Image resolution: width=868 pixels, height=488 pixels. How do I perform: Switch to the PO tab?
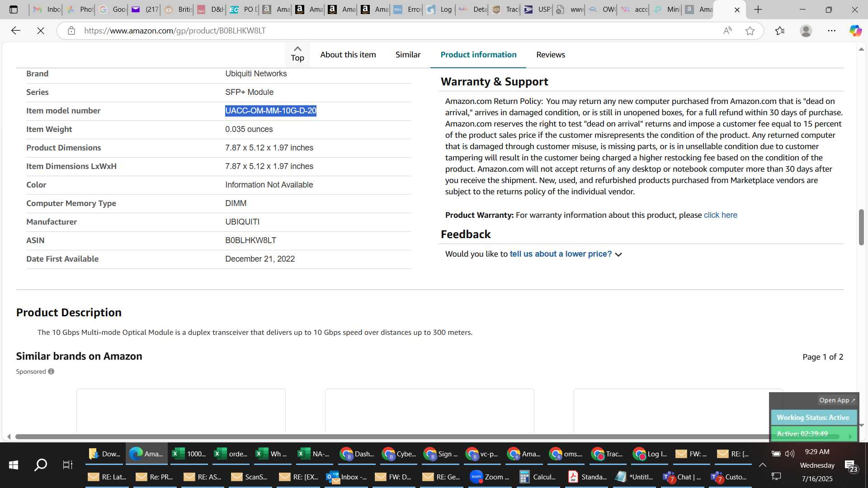tap(243, 9)
